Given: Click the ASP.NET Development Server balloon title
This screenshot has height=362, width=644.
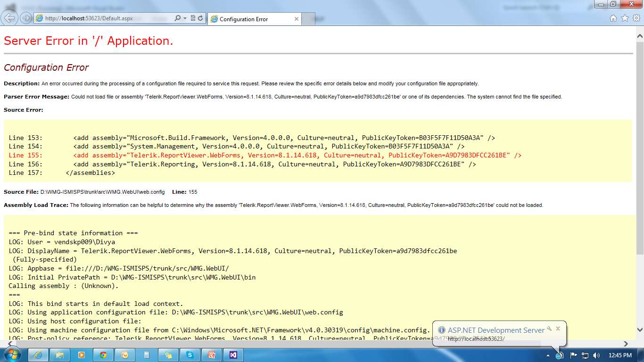Looking at the screenshot, I should pyautogui.click(x=496, y=330).
